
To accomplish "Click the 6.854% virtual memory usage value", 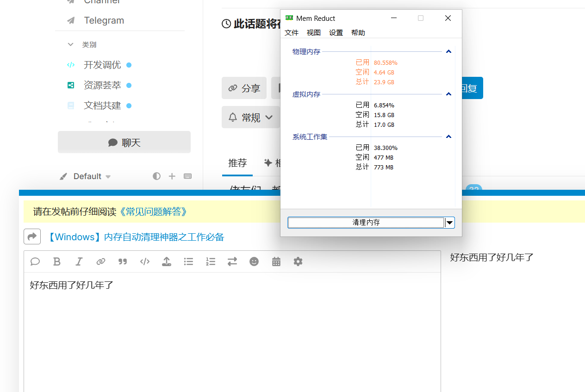I will (x=384, y=105).
